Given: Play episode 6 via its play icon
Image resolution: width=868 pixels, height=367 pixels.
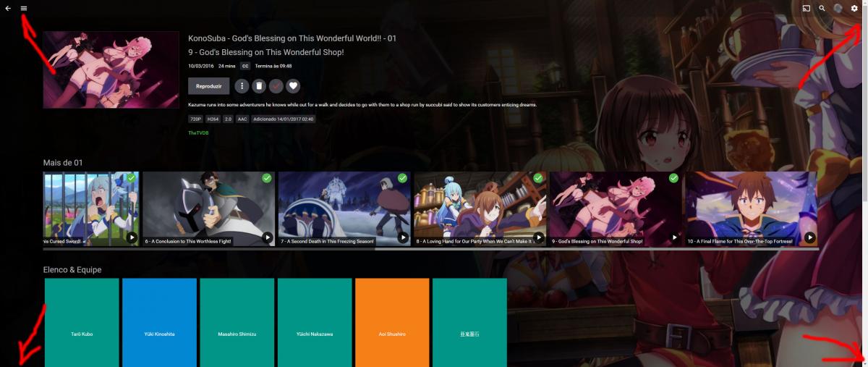Looking at the screenshot, I should coord(267,237).
